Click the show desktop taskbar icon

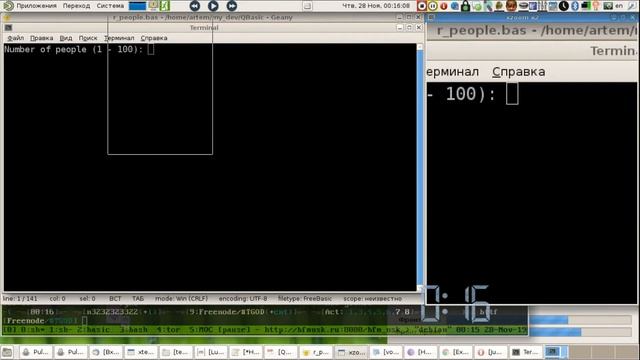[7, 352]
